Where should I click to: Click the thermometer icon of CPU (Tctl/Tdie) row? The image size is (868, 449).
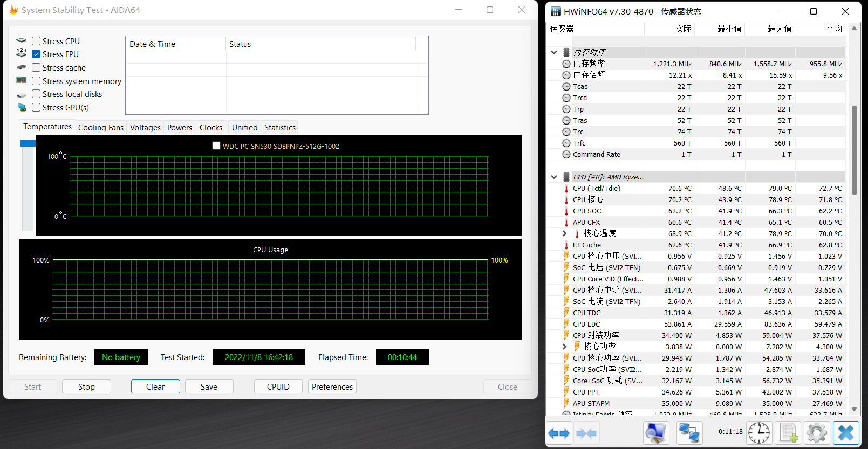(566, 189)
